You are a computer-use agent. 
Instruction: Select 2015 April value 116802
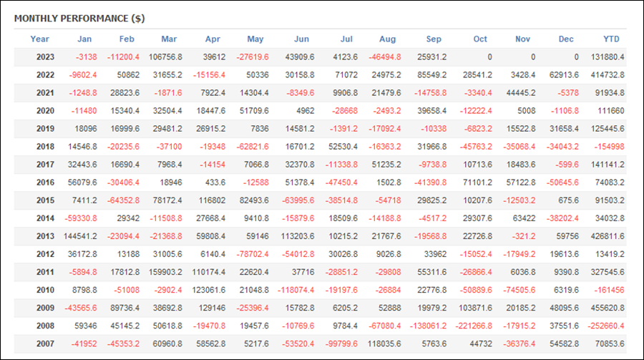pyautogui.click(x=211, y=200)
